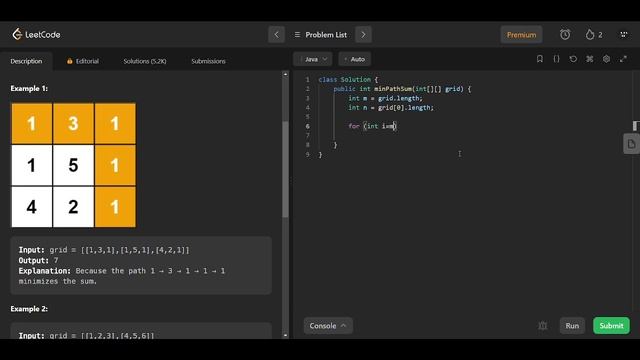Open the Problem List
The image size is (640, 360).
320,35
